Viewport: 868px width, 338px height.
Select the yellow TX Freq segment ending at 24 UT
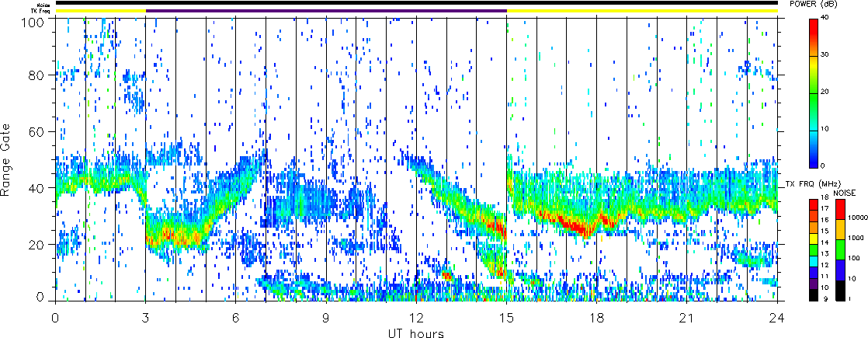point(642,11)
